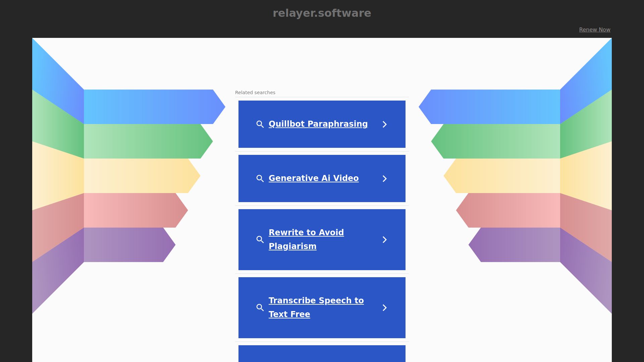Viewport: 644px width, 362px height.
Task: Click chevron arrow in Generative Ai Video card
Action: (x=385, y=179)
